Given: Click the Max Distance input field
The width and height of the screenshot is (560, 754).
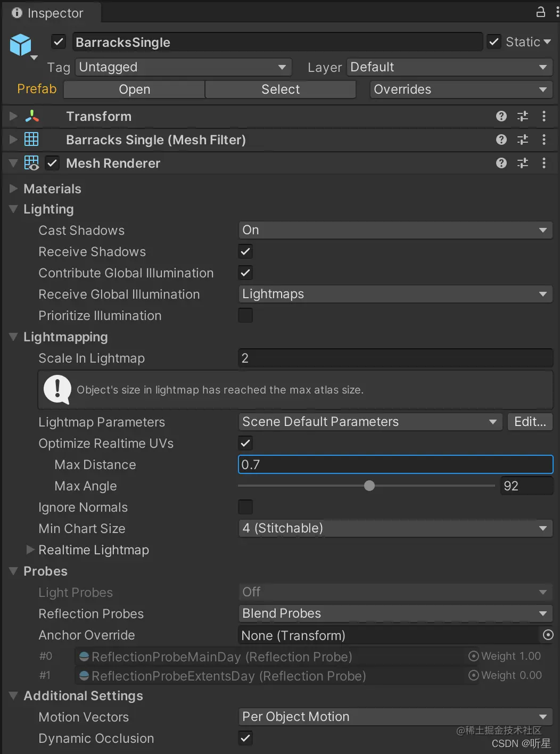Looking at the screenshot, I should [394, 464].
